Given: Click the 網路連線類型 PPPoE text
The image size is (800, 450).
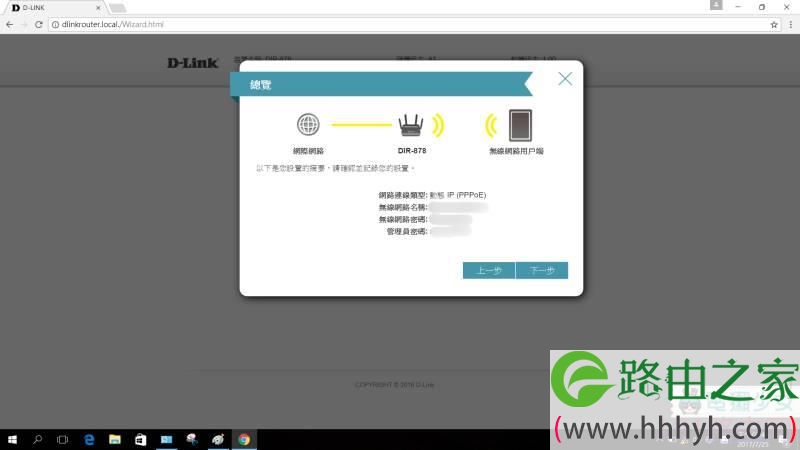Looking at the screenshot, I should point(432,195).
